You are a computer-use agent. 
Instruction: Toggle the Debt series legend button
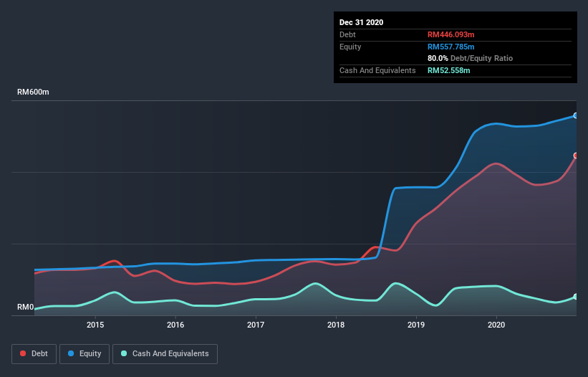point(34,354)
